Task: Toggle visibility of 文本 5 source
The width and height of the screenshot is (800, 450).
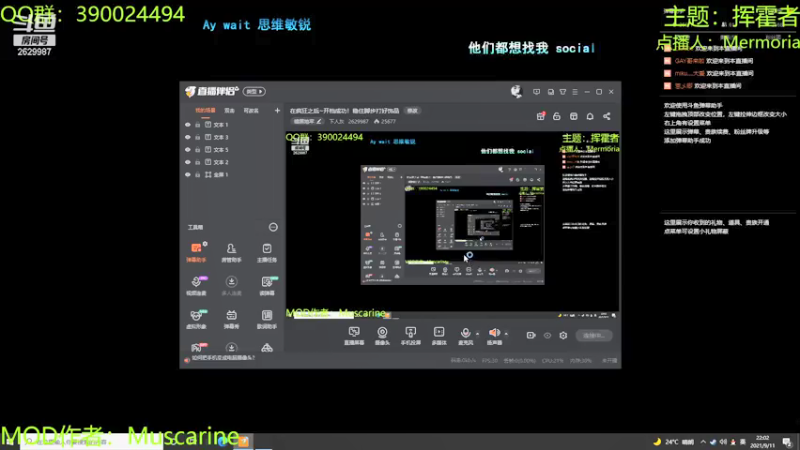Action: pyautogui.click(x=188, y=149)
